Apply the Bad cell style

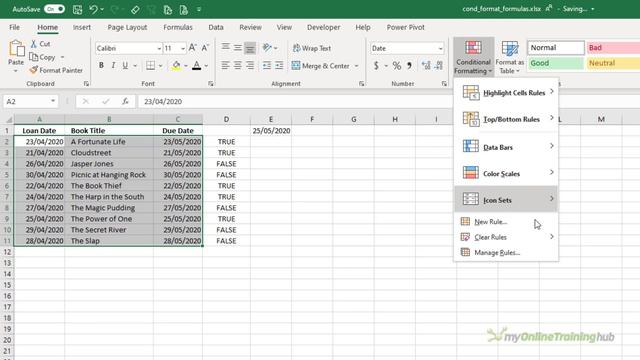coord(613,48)
